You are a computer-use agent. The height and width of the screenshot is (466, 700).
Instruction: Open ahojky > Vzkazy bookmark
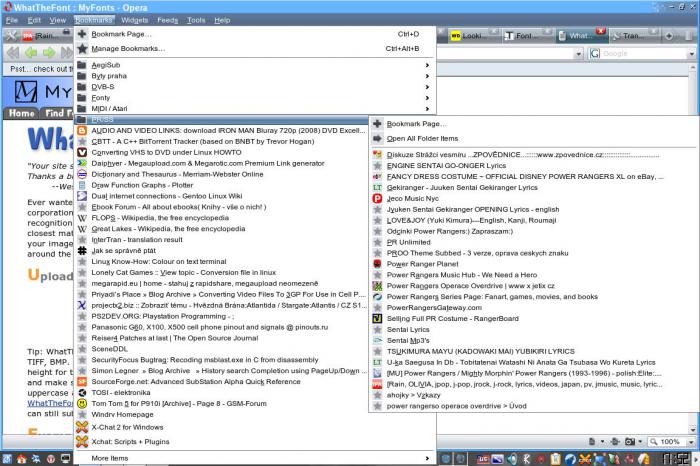[533, 395]
